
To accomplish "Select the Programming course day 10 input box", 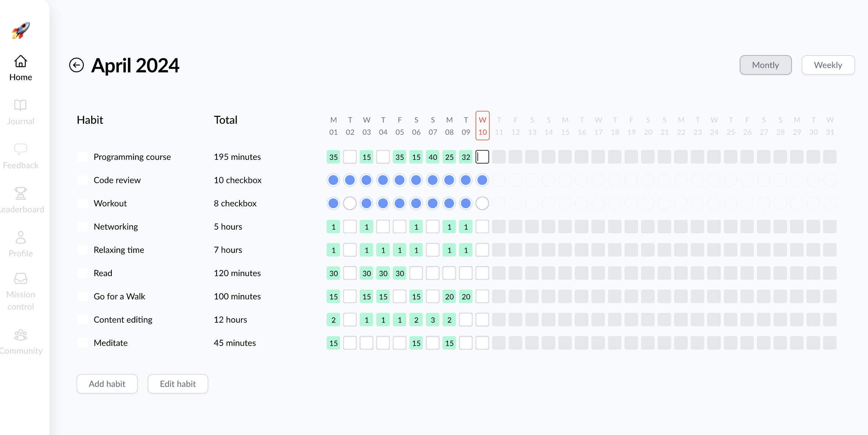I will pos(482,157).
